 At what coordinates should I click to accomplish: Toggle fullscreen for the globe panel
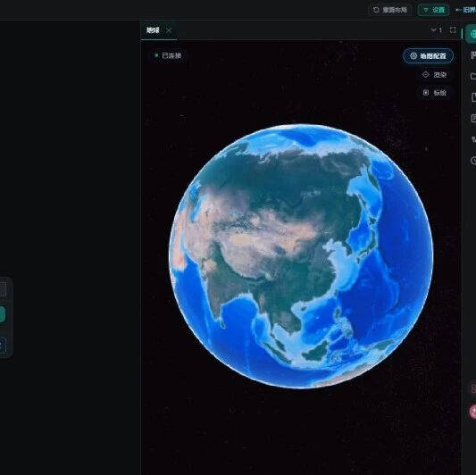click(x=453, y=30)
